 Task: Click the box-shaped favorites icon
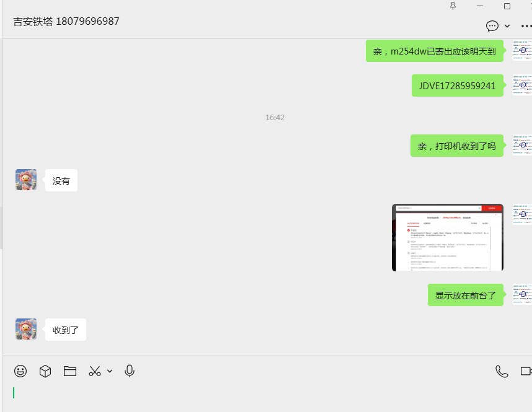point(45,371)
